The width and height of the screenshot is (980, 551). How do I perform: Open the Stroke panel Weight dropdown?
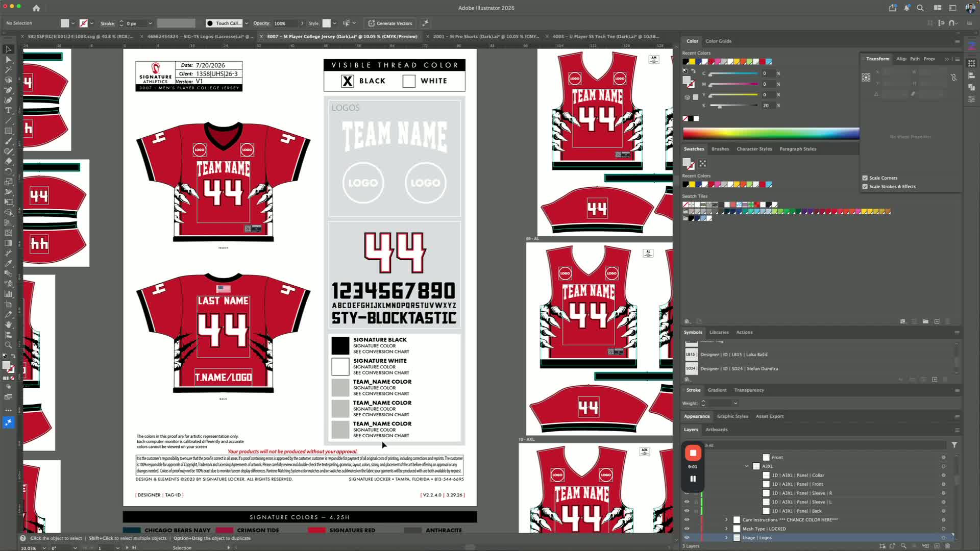[x=736, y=404]
